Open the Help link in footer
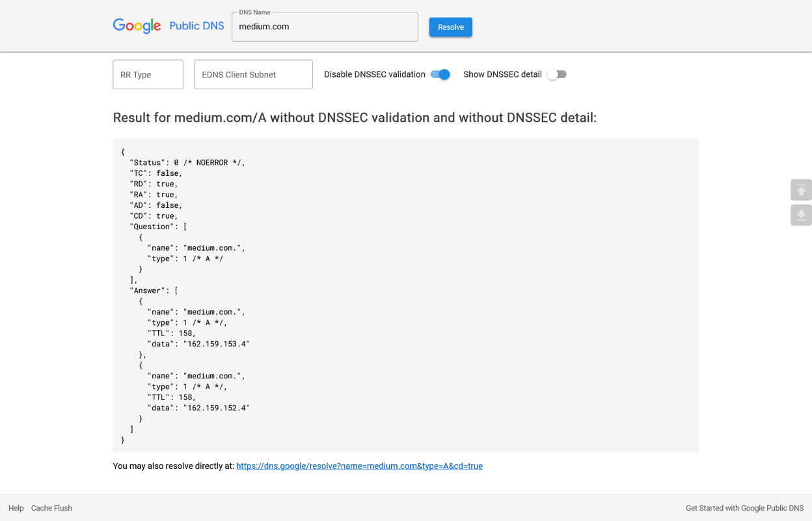The width and height of the screenshot is (812, 521). tap(16, 508)
